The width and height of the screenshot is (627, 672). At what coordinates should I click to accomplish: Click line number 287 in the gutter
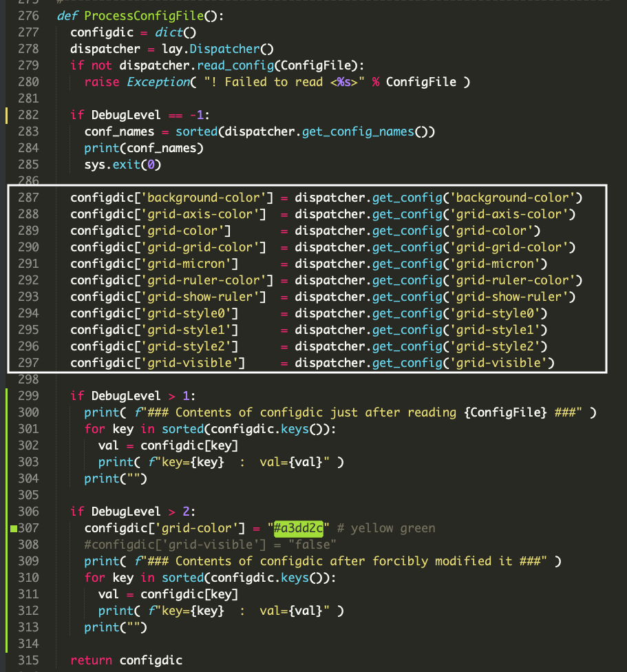tap(28, 198)
